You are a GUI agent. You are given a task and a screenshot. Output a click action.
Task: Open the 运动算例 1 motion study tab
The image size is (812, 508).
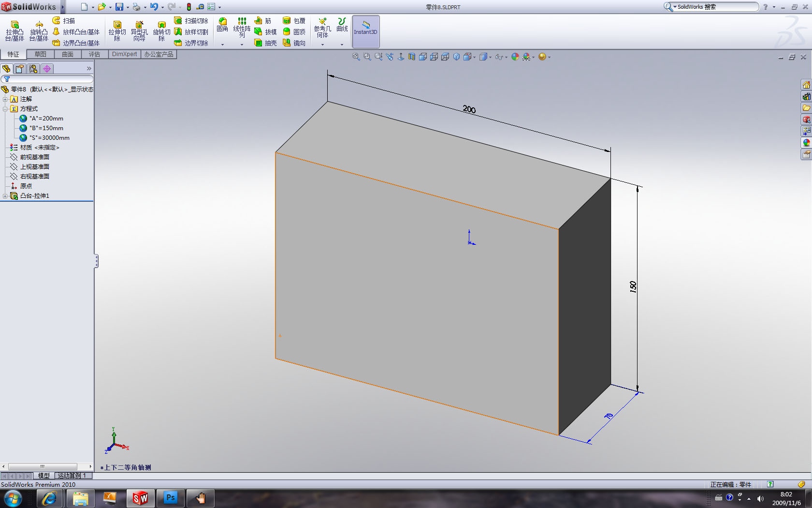(x=72, y=476)
